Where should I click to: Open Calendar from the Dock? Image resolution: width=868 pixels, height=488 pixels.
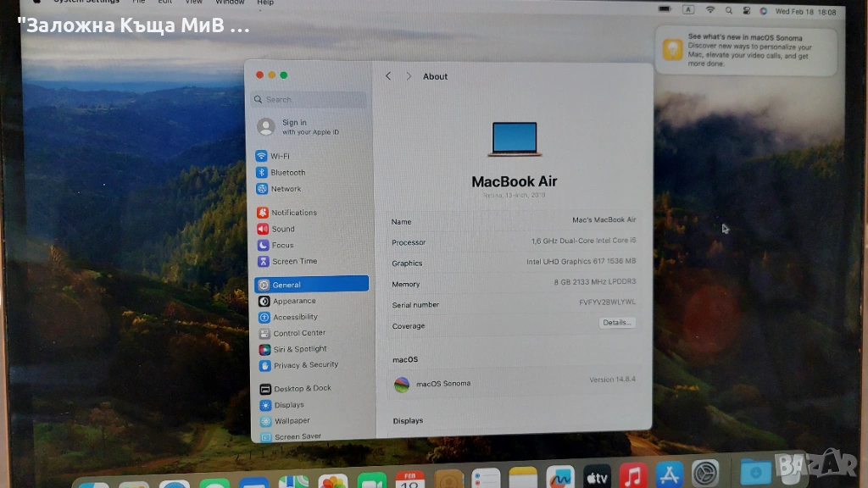point(409,480)
